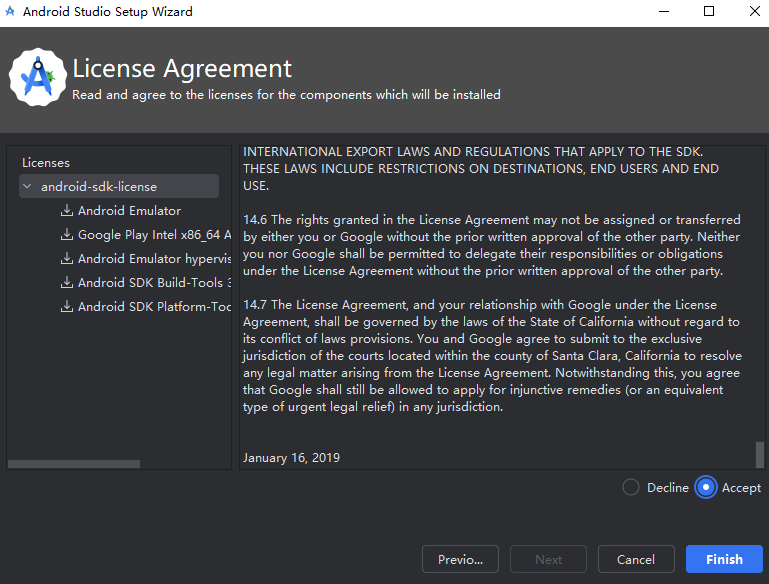Select android-sdk-license in Licenses list
The image size is (769, 584).
(119, 186)
